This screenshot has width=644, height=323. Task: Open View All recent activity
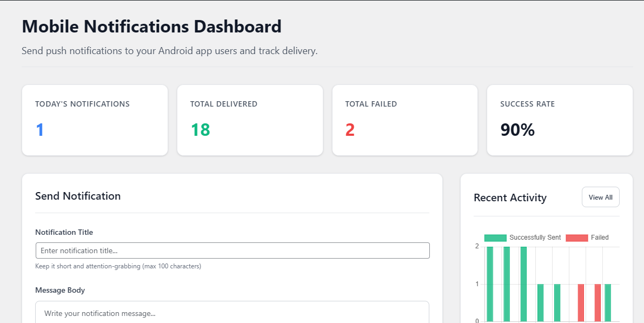tap(600, 197)
